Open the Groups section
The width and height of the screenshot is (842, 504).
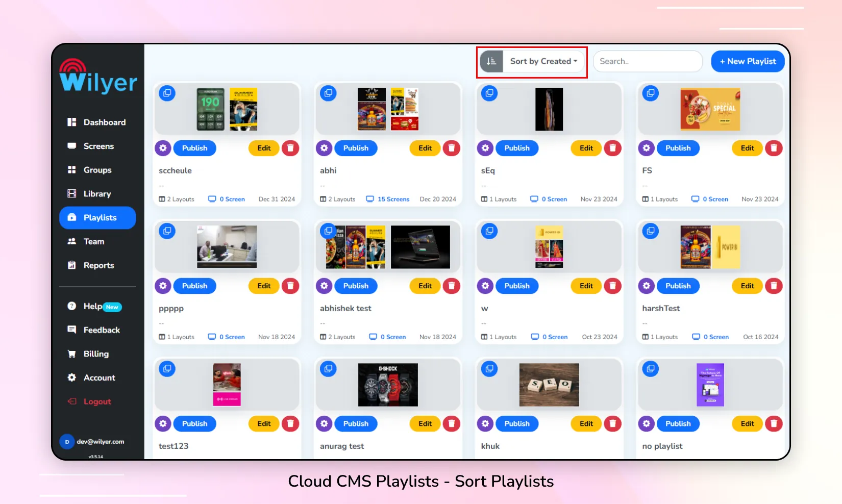[97, 170]
